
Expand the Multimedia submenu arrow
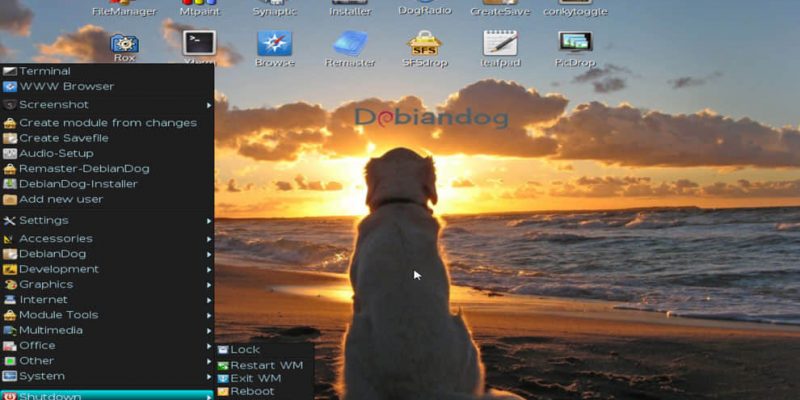[209, 331]
